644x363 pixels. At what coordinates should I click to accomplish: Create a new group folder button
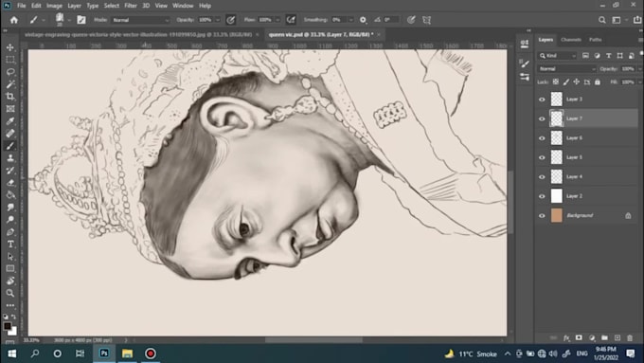coord(604,338)
